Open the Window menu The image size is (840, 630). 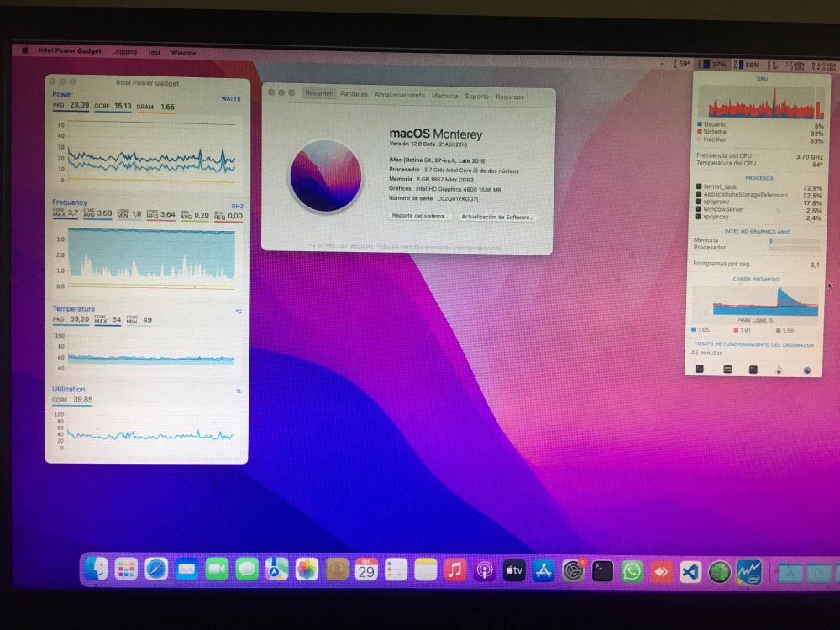pos(183,53)
